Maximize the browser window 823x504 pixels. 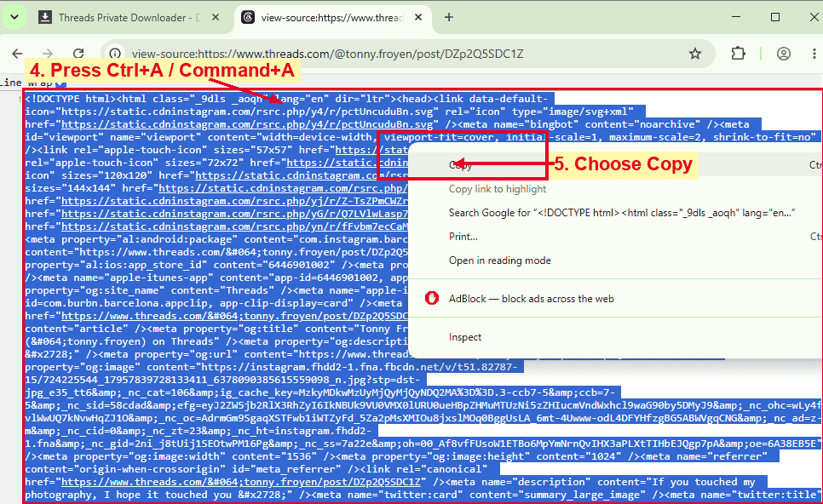pyautogui.click(x=775, y=17)
